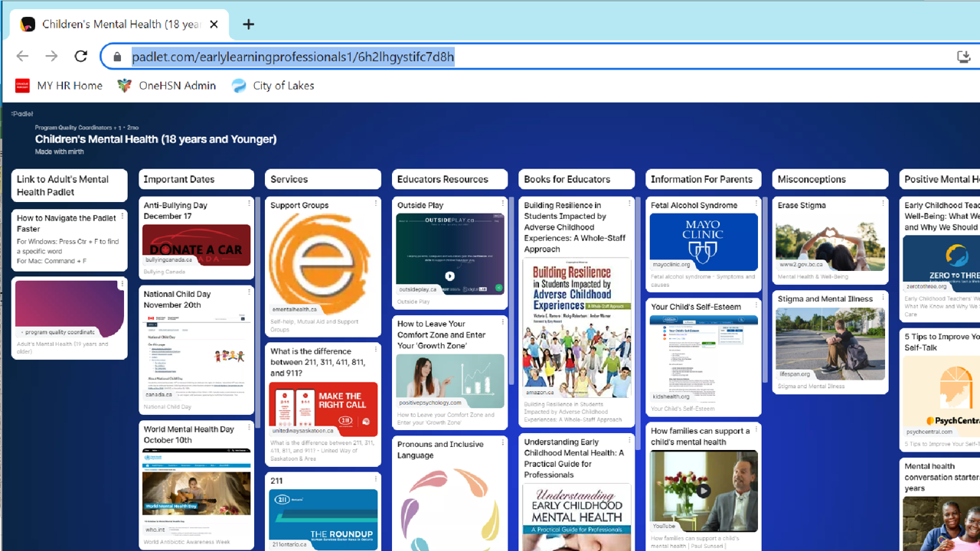Click the browser back arrow
Image resolution: width=980 pixels, height=551 pixels.
click(22, 56)
